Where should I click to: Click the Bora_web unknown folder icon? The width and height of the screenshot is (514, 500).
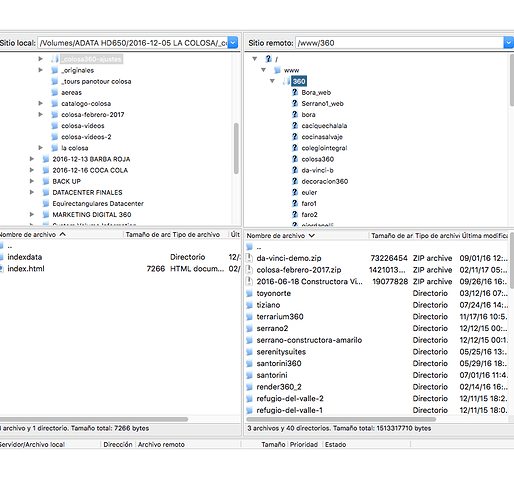click(295, 92)
